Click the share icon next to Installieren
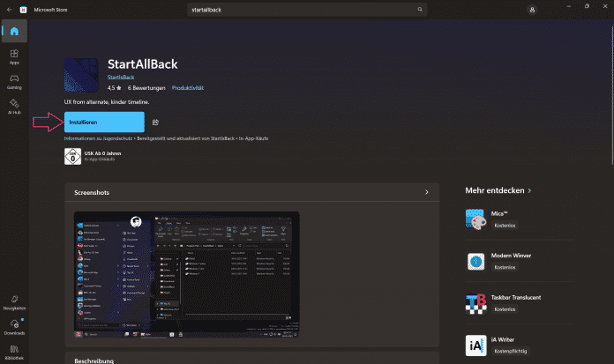 coord(155,123)
